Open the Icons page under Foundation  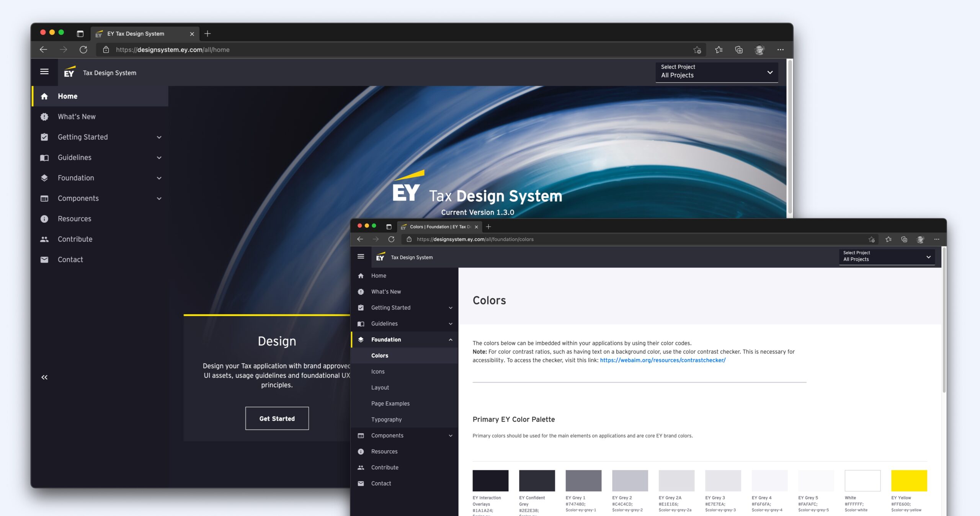tap(378, 372)
